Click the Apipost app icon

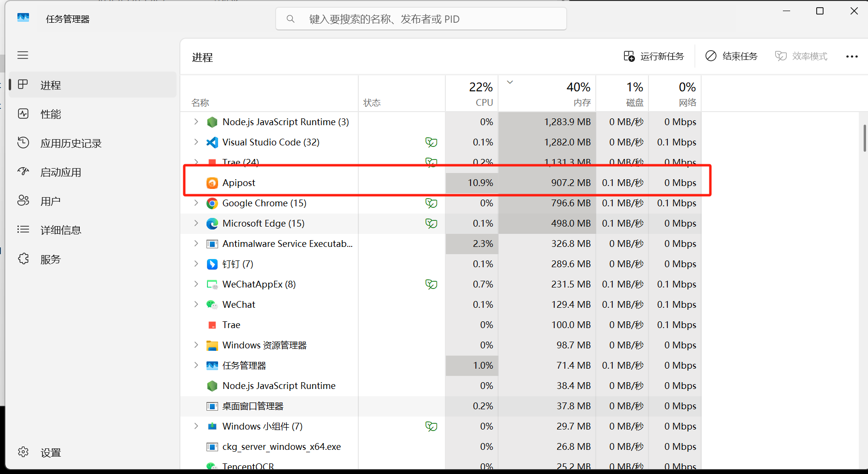coord(212,183)
